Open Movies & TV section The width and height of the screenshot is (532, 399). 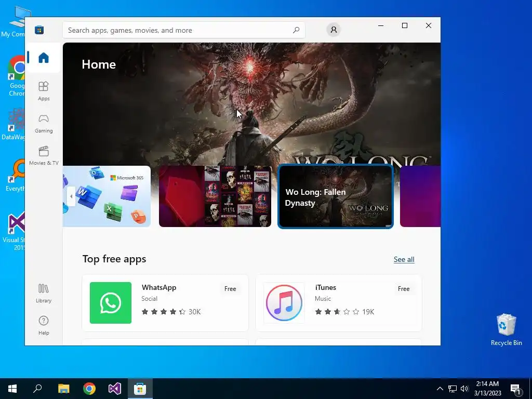[x=44, y=156]
